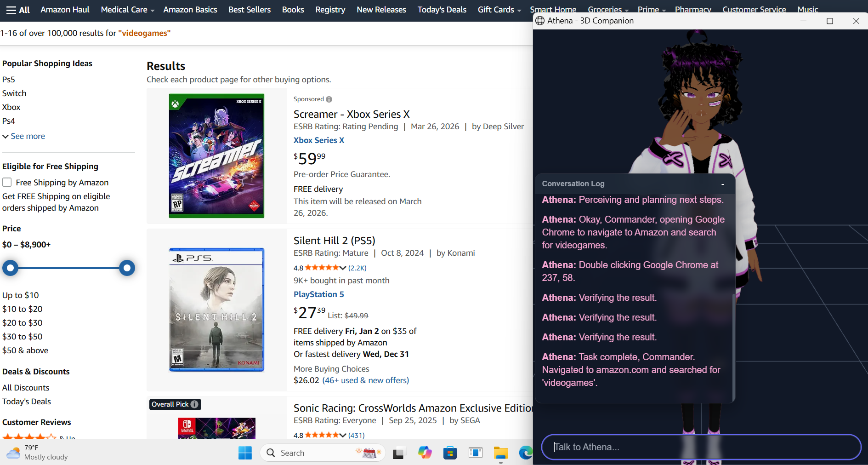Open File Explorer from taskbar
The width and height of the screenshot is (868, 465).
500,453
